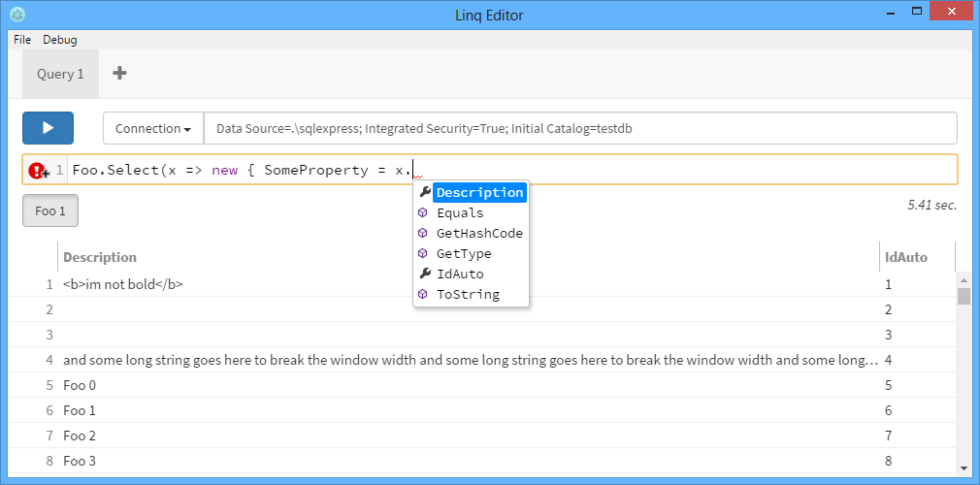Click into the code editor line 1
The image size is (980, 485).
(x=511, y=170)
